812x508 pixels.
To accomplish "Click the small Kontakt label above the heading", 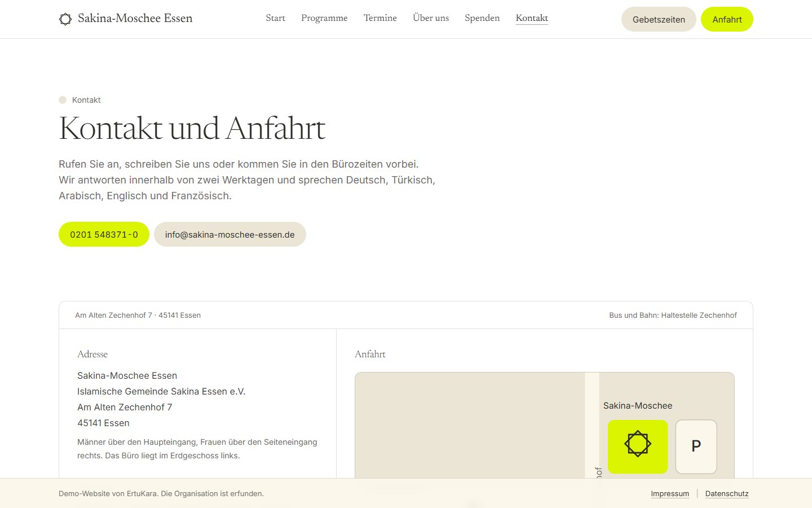I will pyautogui.click(x=86, y=100).
